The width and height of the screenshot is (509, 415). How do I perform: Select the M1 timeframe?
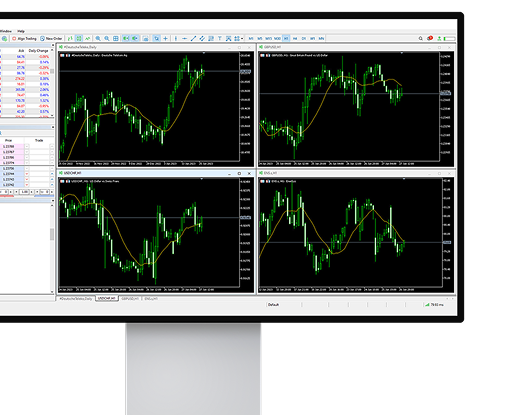(251, 39)
